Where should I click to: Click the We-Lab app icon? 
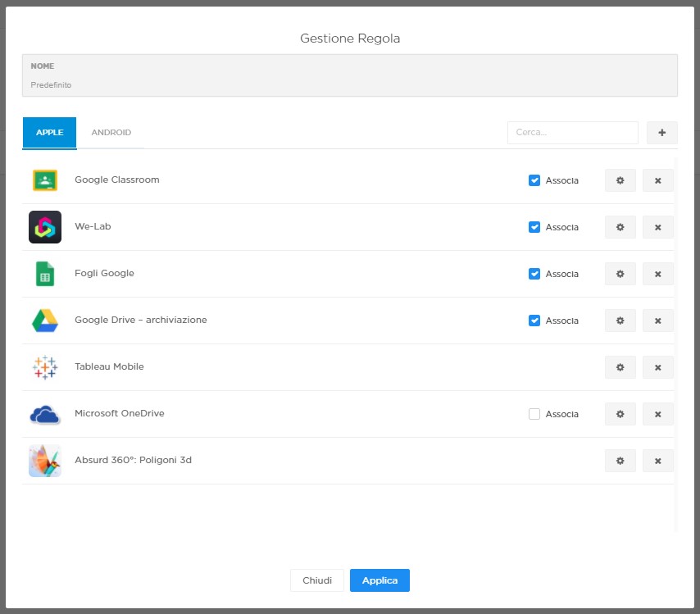click(45, 227)
